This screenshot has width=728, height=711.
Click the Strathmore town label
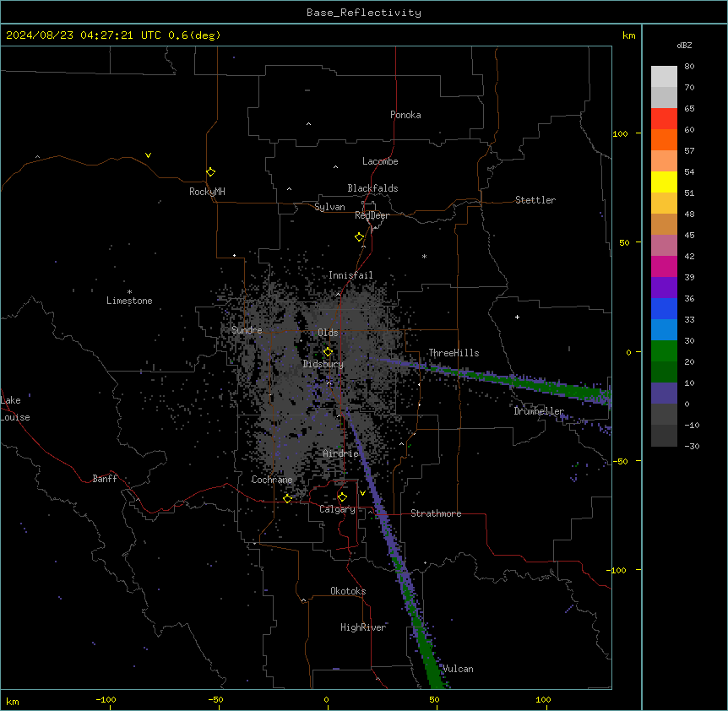tap(436, 513)
